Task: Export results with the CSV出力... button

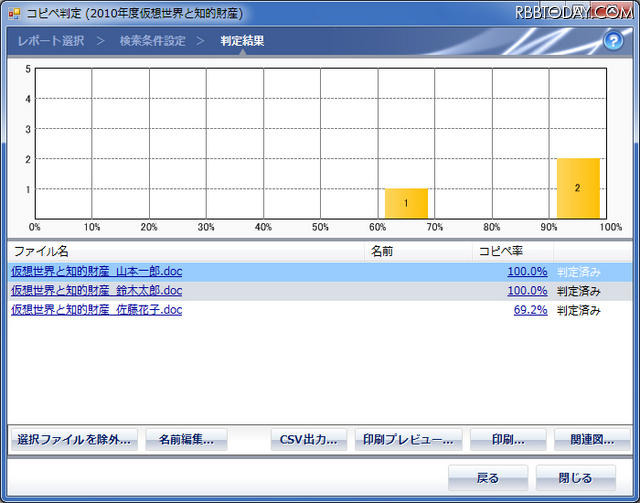Action: pos(309,440)
